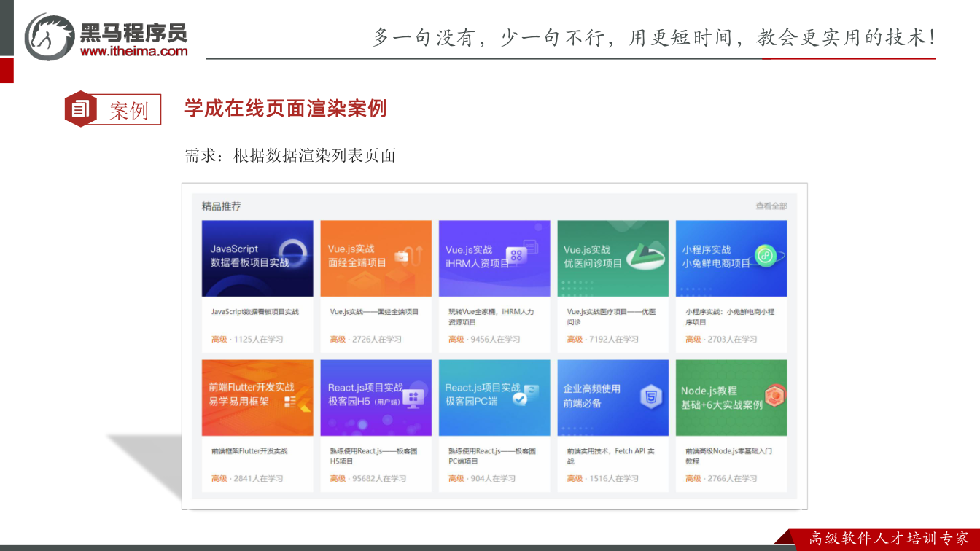Open the React.js项目实战 极客园PC端 thumbnail
The width and height of the screenshot is (980, 551).
494,398
